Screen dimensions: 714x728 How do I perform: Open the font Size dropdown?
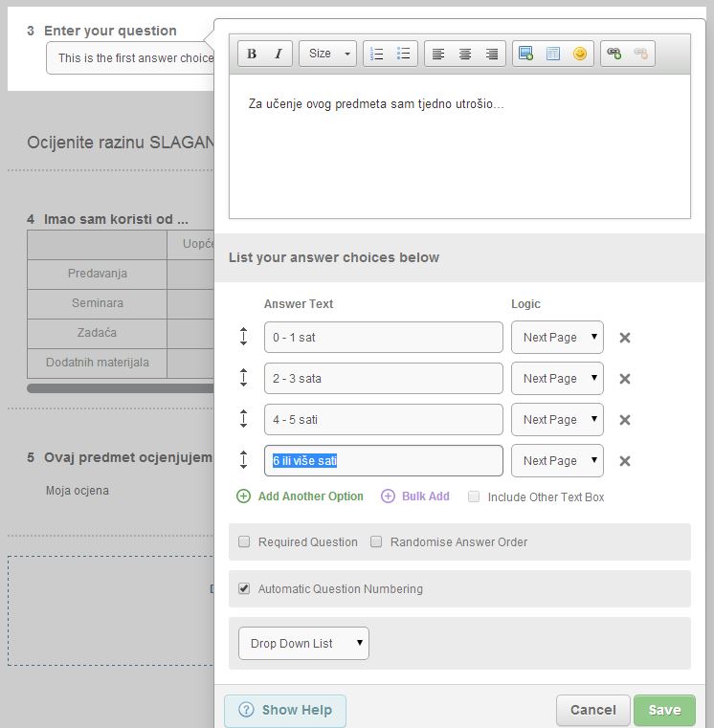[327, 54]
